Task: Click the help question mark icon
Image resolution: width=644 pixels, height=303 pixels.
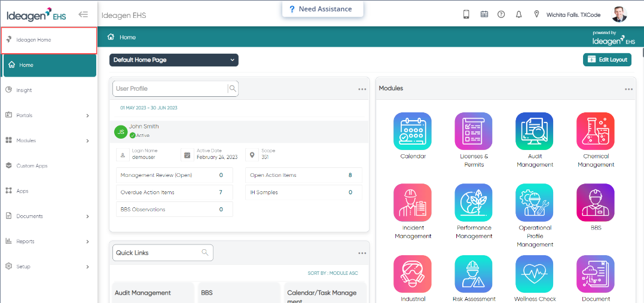Action: (501, 14)
